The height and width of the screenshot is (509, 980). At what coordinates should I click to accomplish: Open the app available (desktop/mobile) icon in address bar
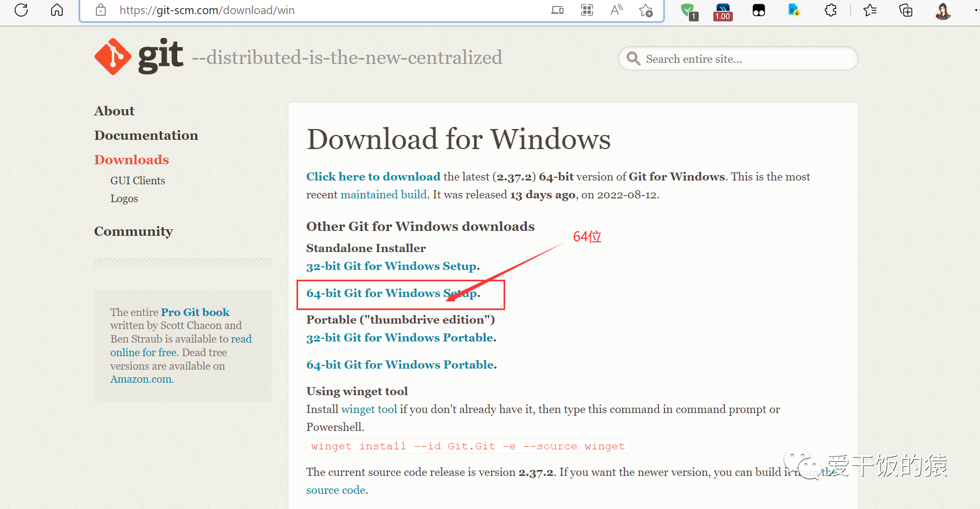coord(557,10)
